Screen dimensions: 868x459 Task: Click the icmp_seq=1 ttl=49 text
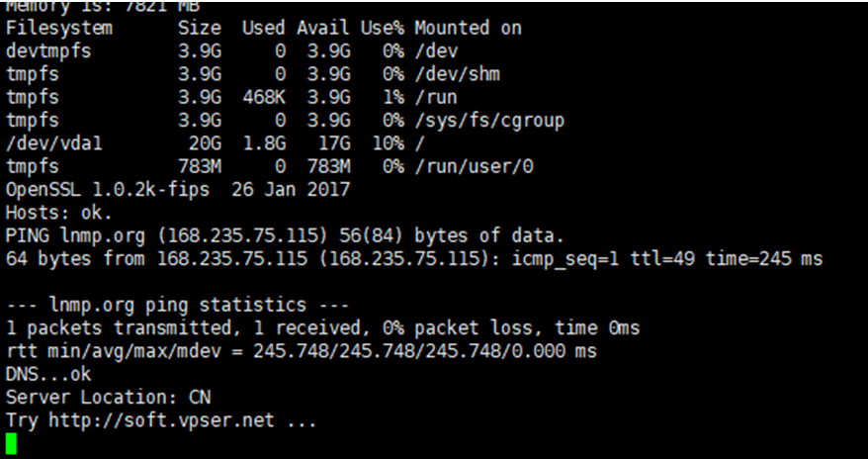(x=603, y=258)
